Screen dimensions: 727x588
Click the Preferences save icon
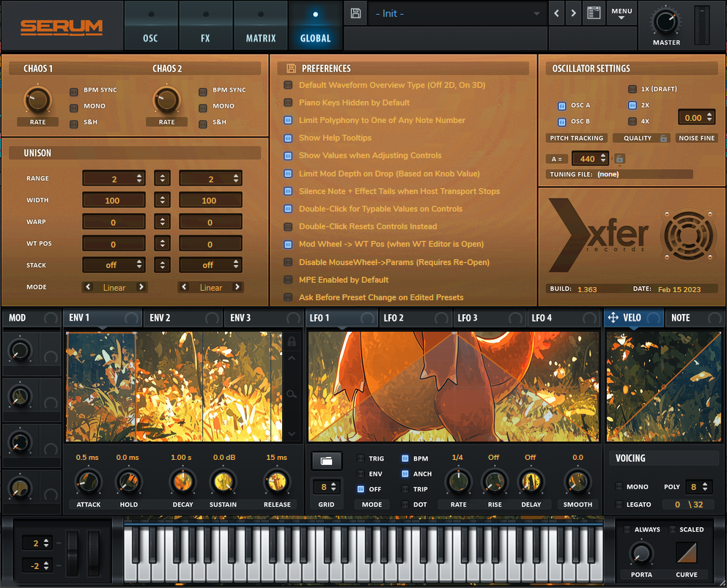[291, 69]
